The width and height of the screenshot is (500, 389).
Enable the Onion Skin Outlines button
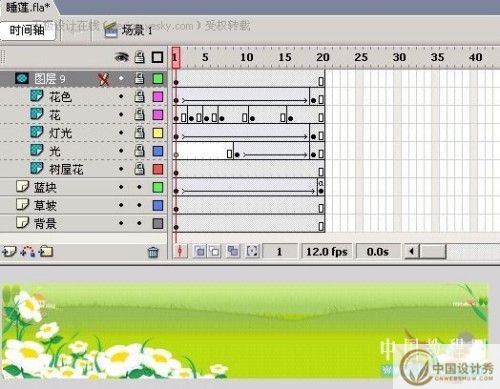(x=214, y=251)
